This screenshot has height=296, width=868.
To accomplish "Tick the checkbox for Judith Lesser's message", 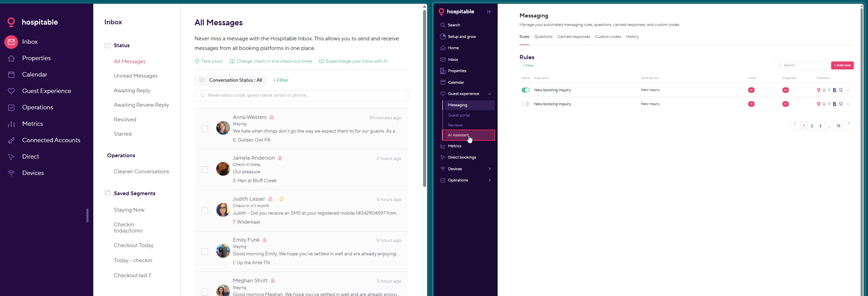I will [x=205, y=211].
